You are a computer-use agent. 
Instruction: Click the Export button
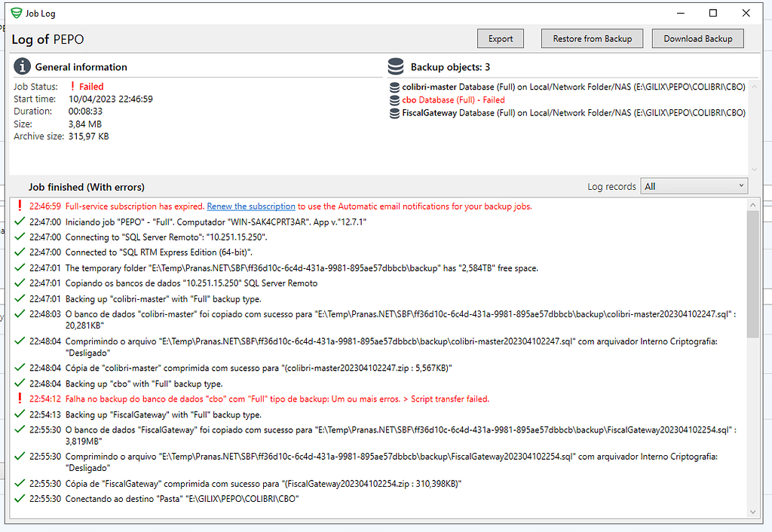[x=500, y=38]
